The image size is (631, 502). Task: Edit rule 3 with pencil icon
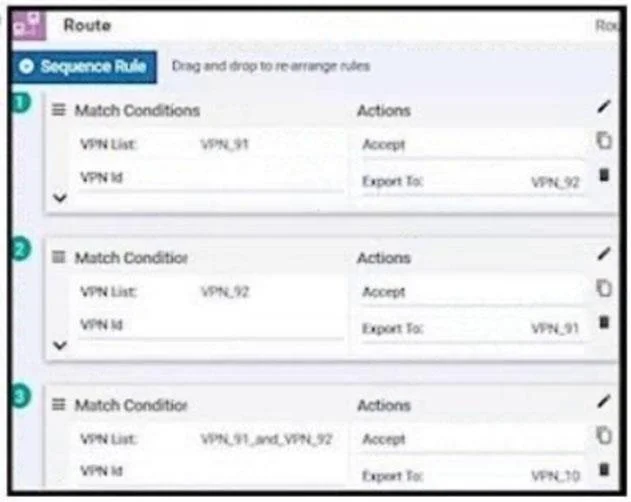pyautogui.click(x=604, y=401)
